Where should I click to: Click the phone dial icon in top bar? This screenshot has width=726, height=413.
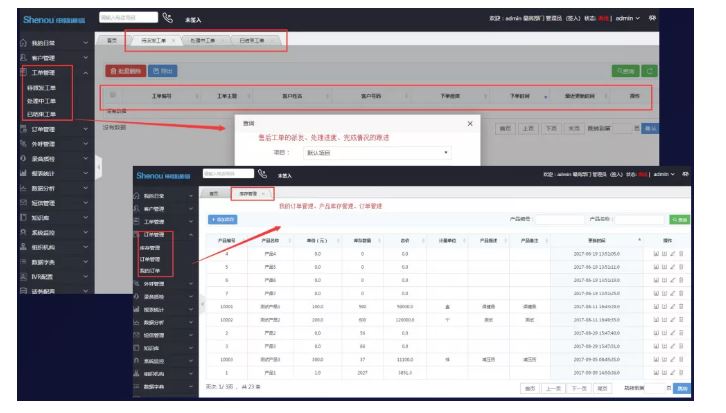point(166,18)
